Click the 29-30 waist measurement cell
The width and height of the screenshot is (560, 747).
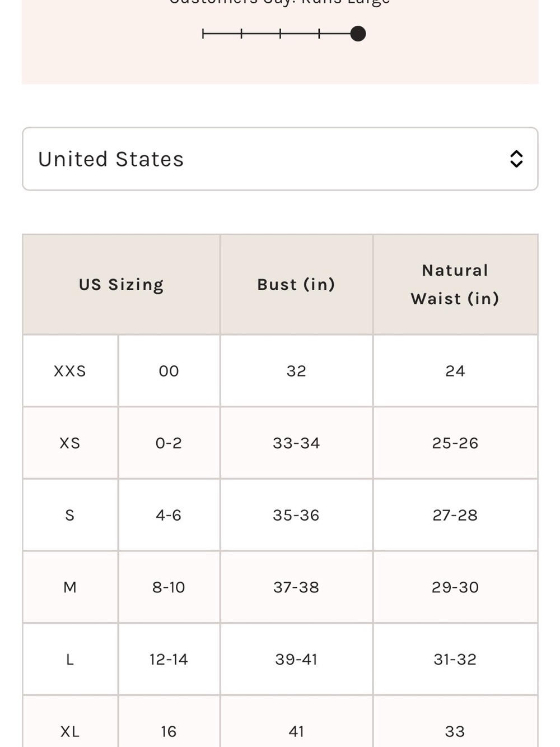455,587
